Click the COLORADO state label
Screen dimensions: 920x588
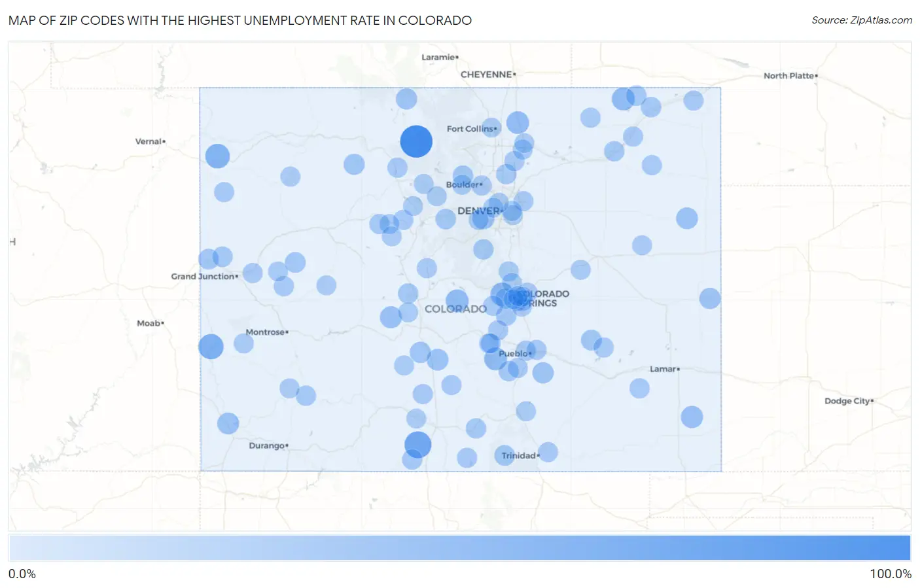(455, 309)
